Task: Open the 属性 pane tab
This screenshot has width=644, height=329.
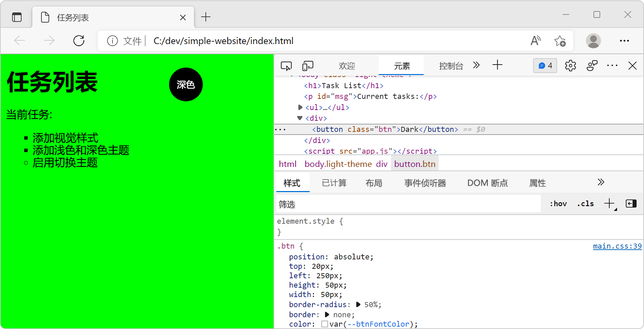Action: click(537, 183)
